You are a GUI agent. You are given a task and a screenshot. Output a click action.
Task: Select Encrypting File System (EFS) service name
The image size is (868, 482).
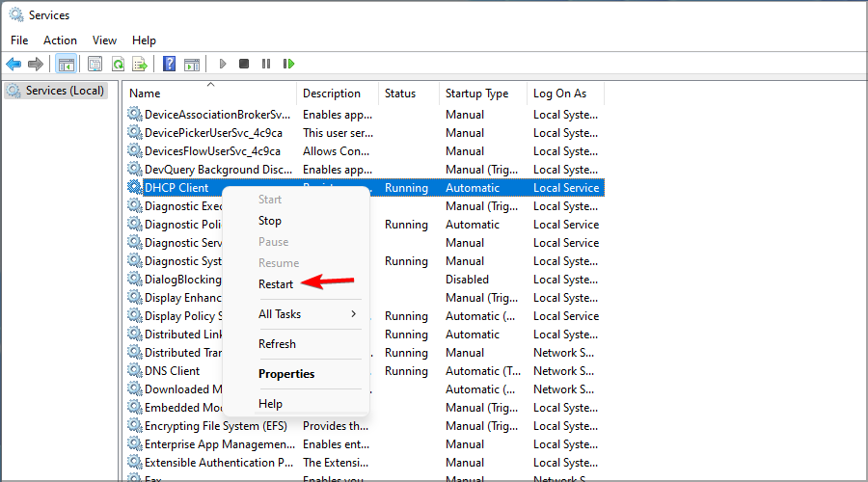tap(216, 425)
